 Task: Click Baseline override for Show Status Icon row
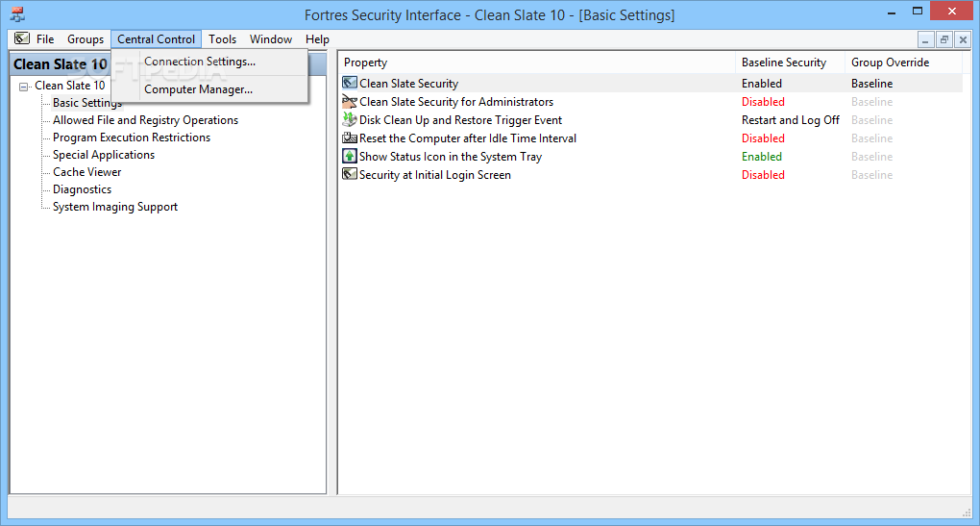click(871, 157)
